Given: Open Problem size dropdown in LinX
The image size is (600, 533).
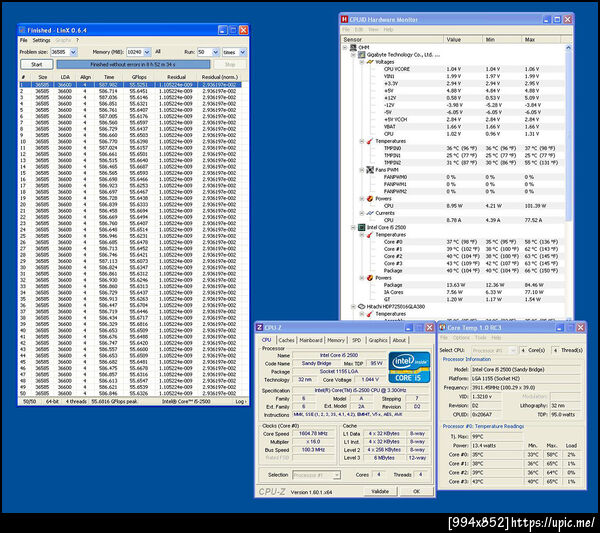Looking at the screenshot, I should point(73,52).
